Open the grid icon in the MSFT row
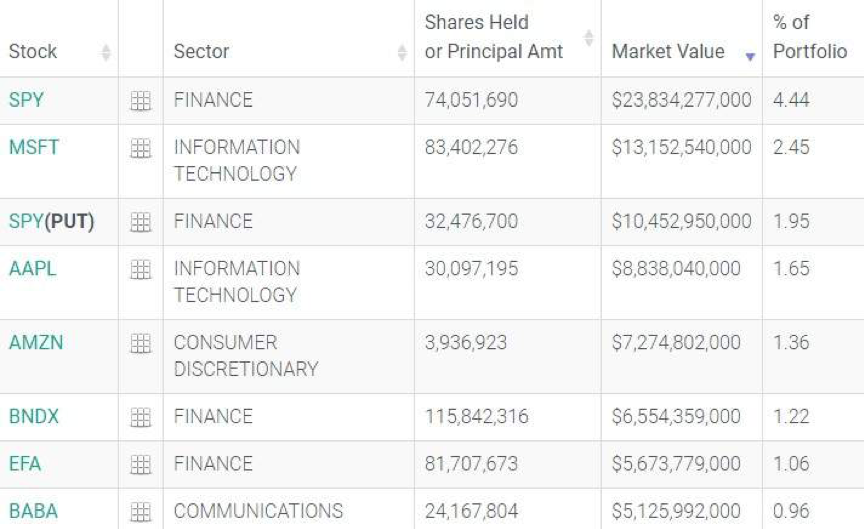864x529 pixels. [x=140, y=148]
